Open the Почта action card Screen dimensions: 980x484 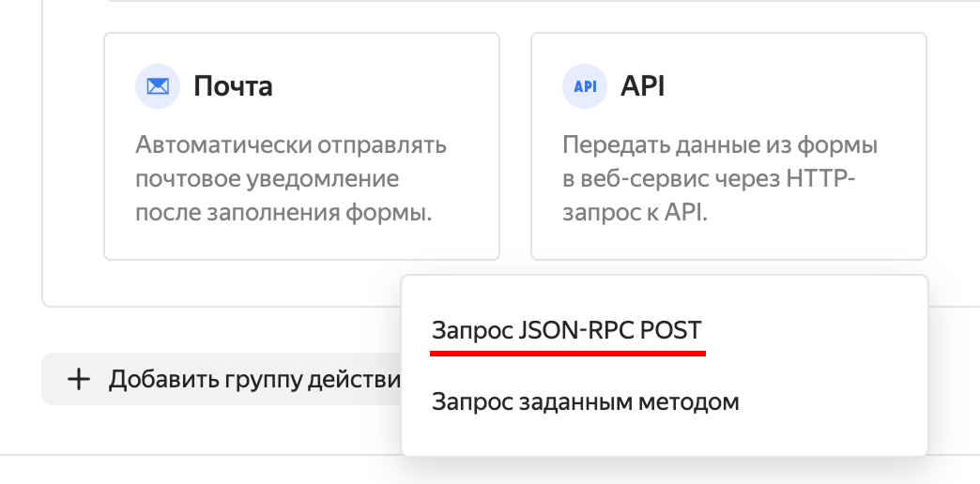click(301, 145)
